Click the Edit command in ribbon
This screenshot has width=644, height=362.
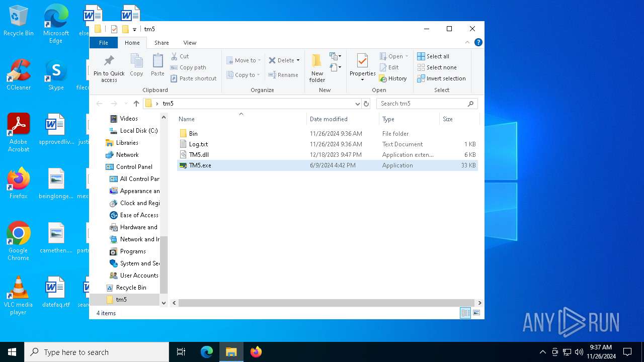point(389,67)
